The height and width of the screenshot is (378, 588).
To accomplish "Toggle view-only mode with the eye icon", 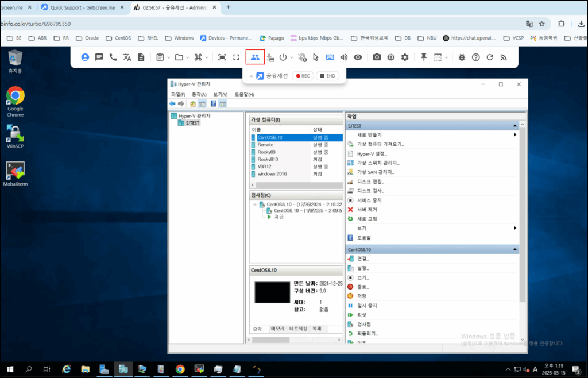I will (358, 57).
